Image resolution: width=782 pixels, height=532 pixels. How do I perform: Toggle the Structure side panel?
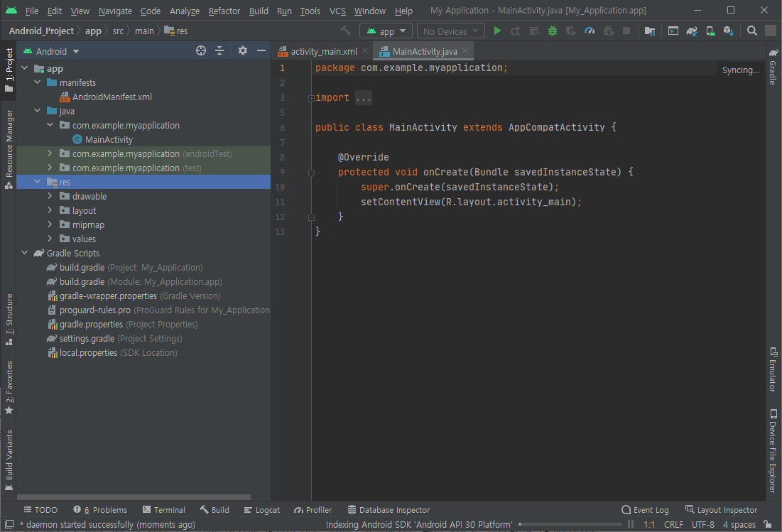(x=9, y=319)
